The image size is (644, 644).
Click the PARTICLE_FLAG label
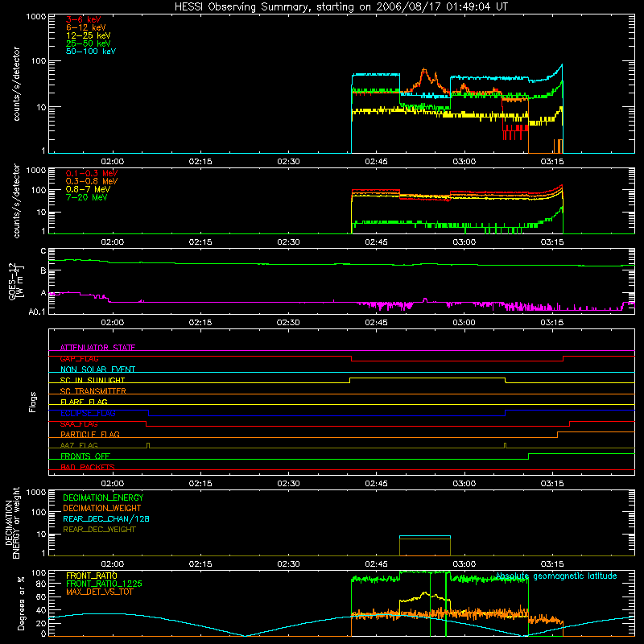click(x=90, y=435)
